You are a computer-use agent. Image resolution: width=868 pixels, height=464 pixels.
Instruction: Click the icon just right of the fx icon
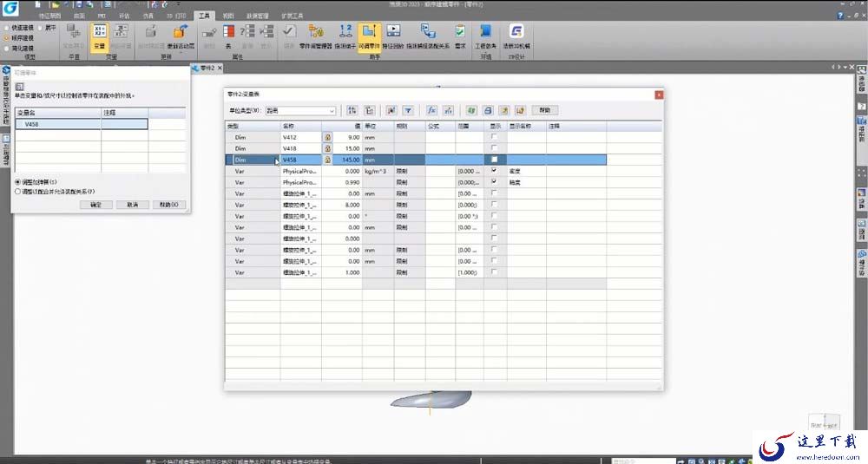click(449, 111)
